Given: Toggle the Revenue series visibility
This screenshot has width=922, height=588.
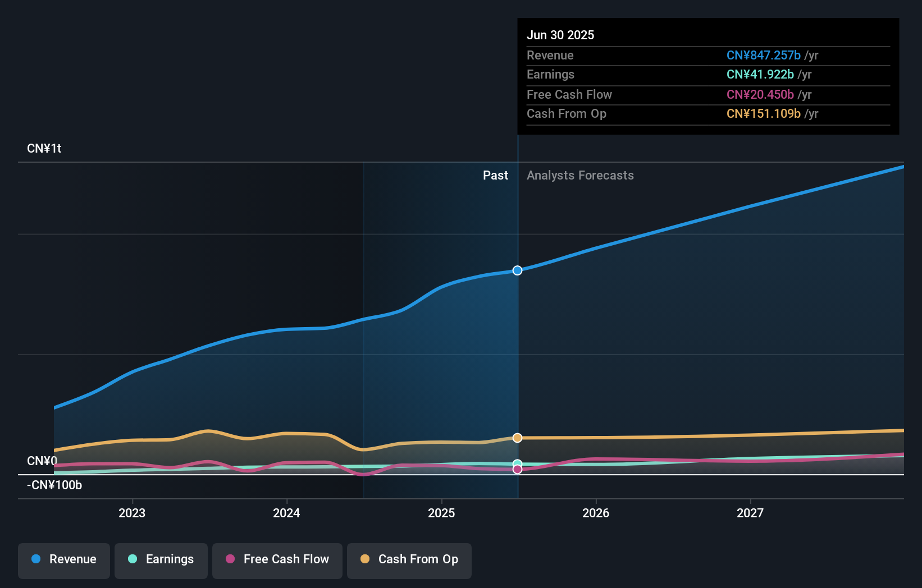Looking at the screenshot, I should pyautogui.click(x=63, y=559).
